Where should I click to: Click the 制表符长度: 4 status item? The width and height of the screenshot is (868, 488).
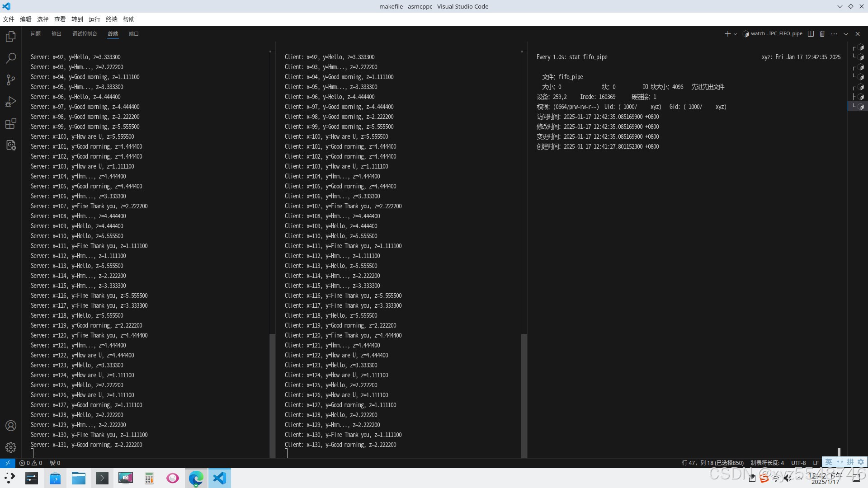[x=767, y=463]
